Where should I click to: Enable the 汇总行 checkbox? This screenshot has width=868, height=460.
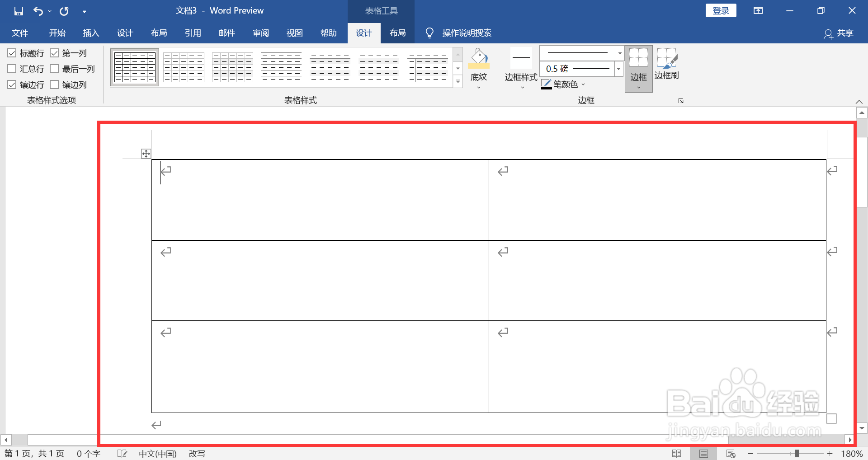tap(12, 69)
